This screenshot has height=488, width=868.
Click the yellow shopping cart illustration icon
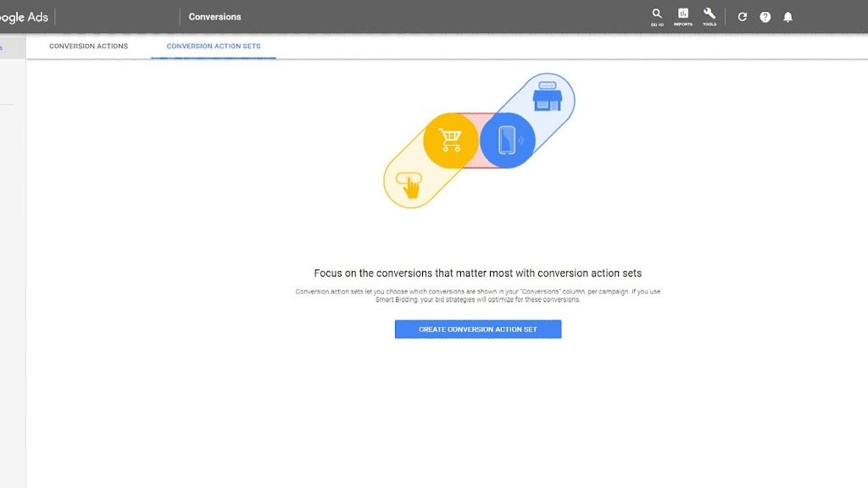(x=450, y=141)
